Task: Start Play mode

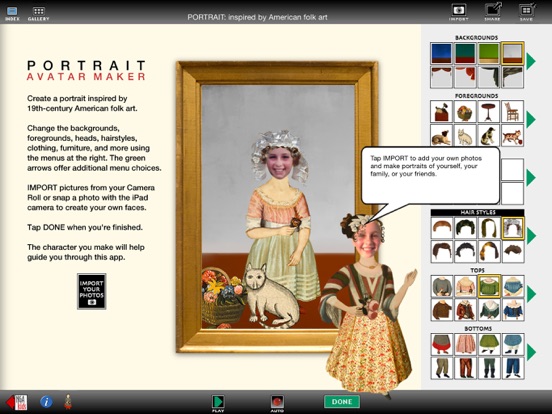Action: click(x=218, y=403)
